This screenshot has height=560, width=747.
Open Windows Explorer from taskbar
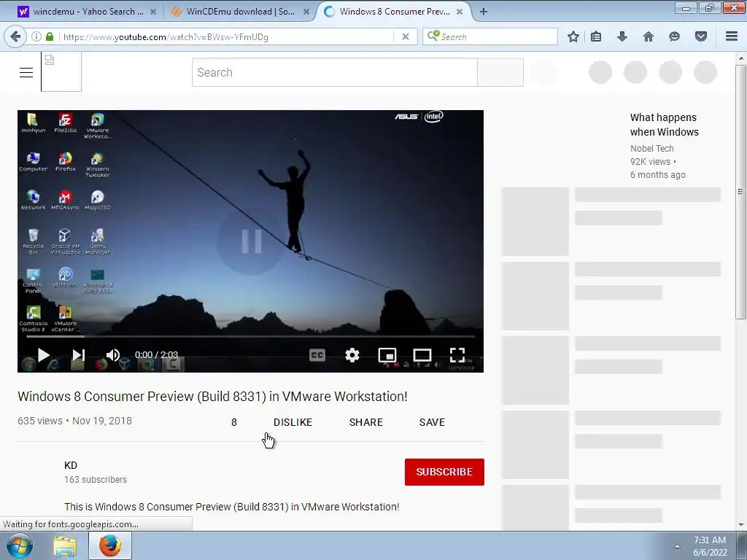[x=65, y=546]
